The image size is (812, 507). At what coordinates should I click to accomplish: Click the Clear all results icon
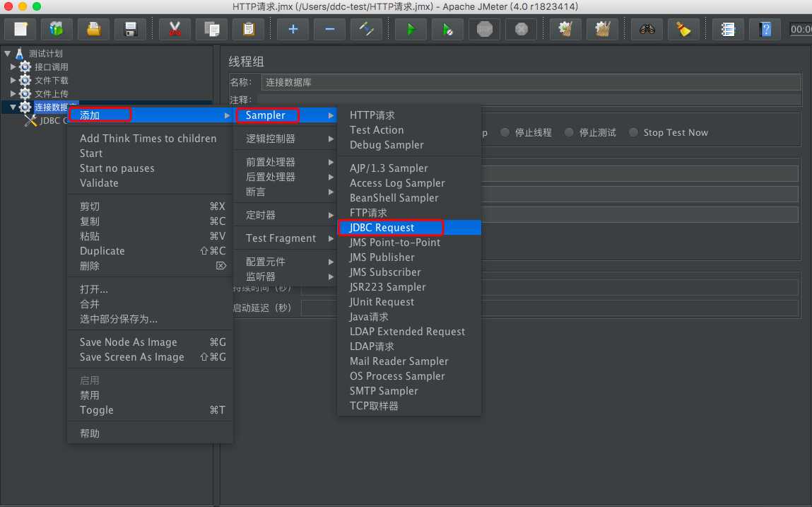pos(602,29)
